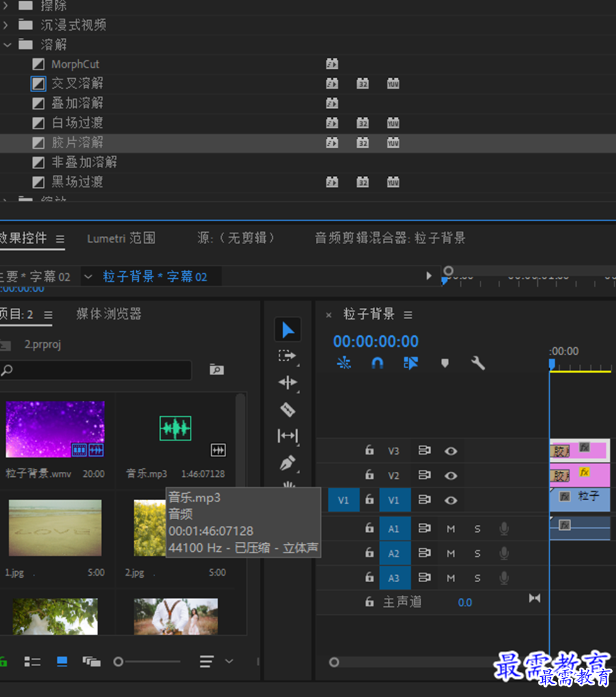Target the A2 track header
The image size is (616, 697).
pos(395,553)
